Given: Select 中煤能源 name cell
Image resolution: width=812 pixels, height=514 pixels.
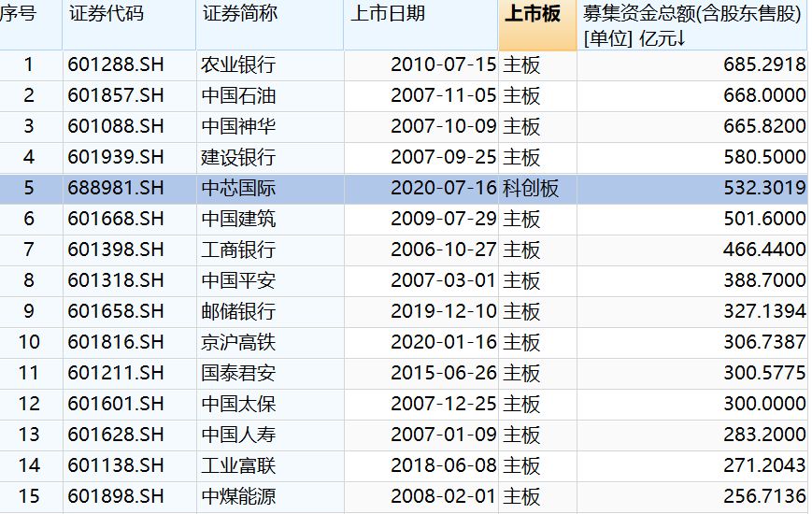Looking at the screenshot, I should (x=270, y=497).
